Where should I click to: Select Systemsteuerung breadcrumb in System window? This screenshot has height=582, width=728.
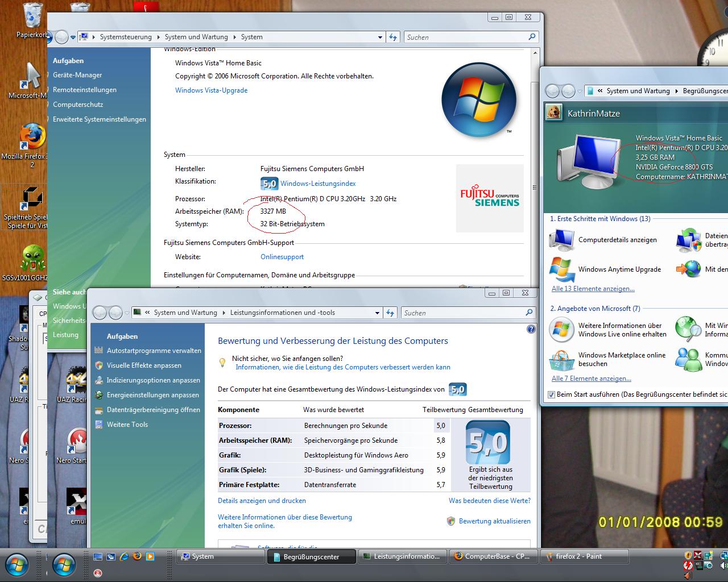[x=126, y=37]
